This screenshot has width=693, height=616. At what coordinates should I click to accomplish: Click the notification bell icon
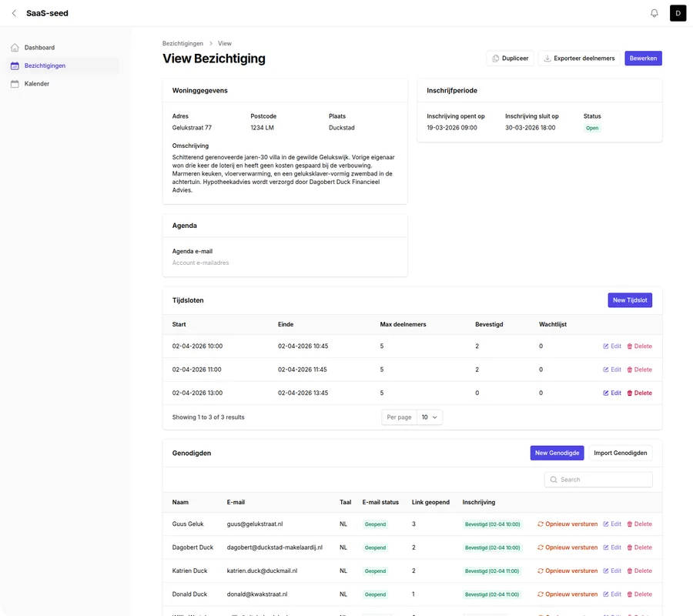654,13
